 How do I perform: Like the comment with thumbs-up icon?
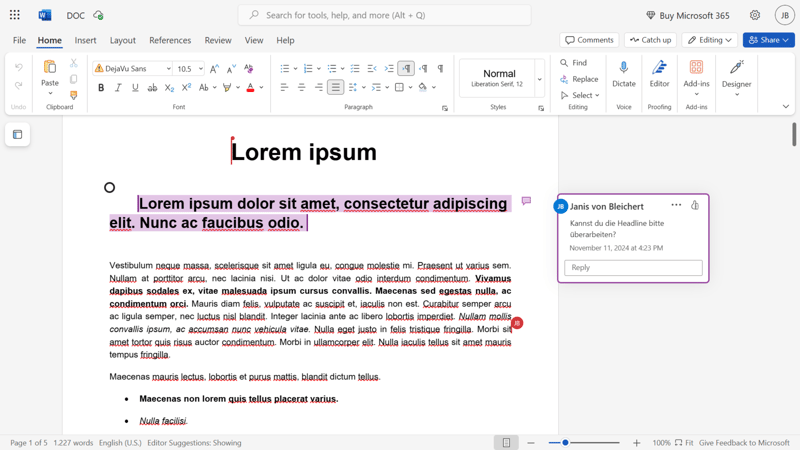point(695,205)
